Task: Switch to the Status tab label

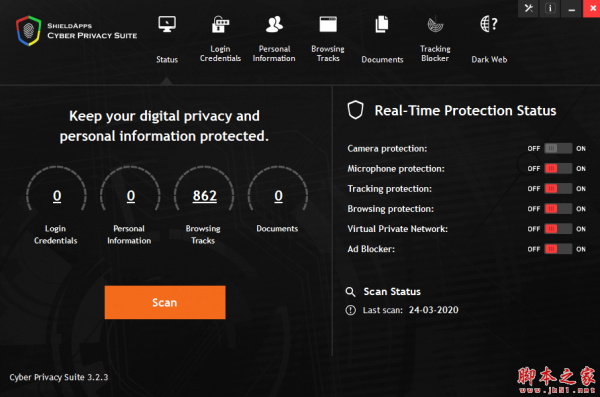Action: click(x=167, y=60)
